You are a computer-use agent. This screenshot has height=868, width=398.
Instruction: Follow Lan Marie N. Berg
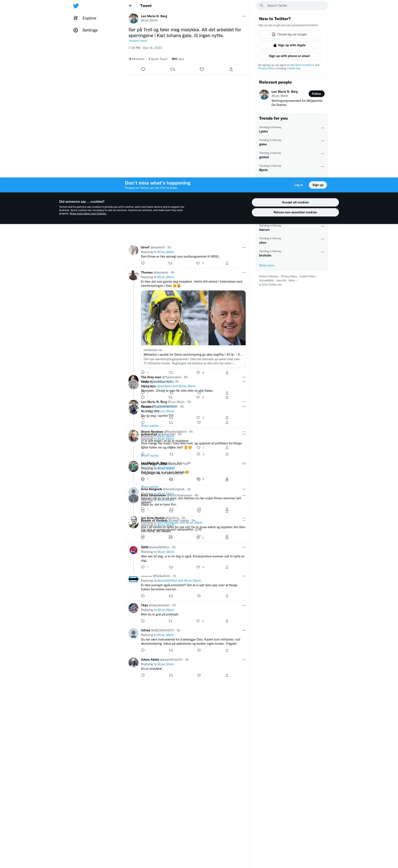point(317,94)
